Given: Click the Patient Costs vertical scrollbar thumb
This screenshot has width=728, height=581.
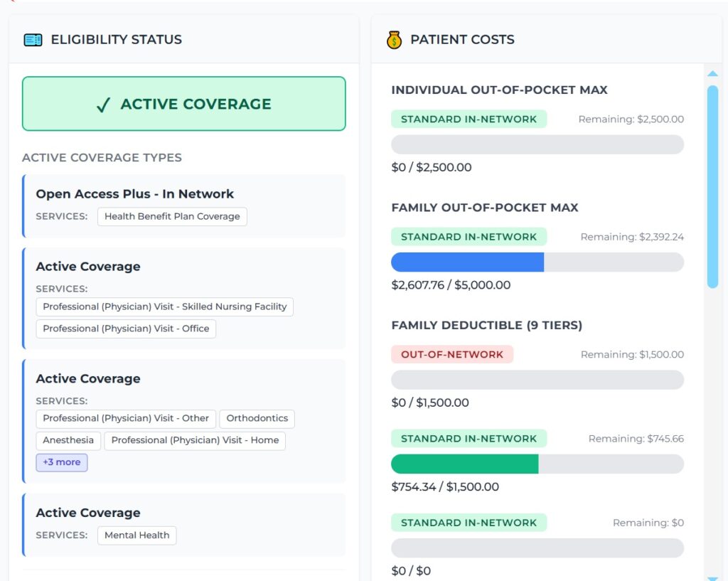Looking at the screenshot, I should [712, 186].
